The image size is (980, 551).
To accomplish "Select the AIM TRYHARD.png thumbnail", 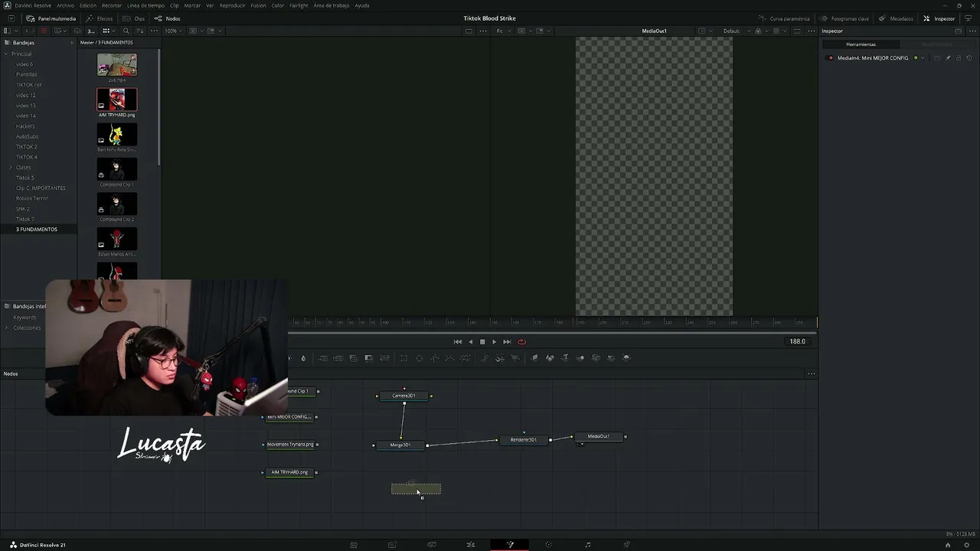I will coord(117,100).
